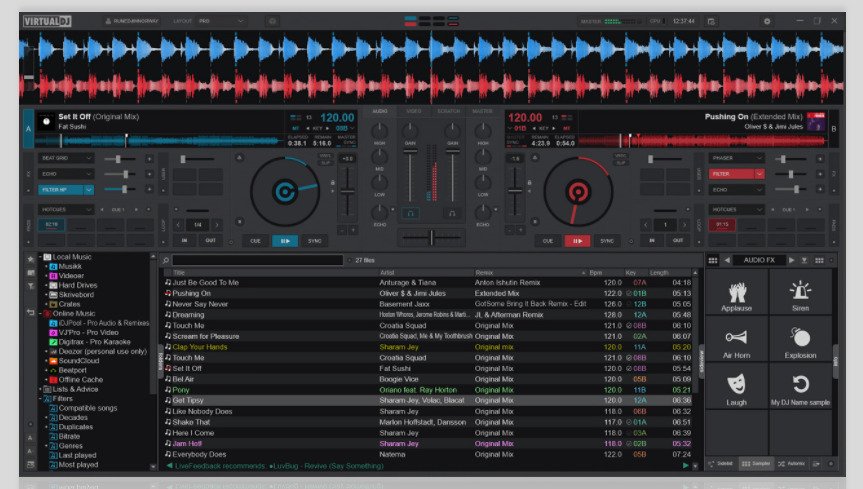Select the Sampler tab at bottom right

click(756, 464)
